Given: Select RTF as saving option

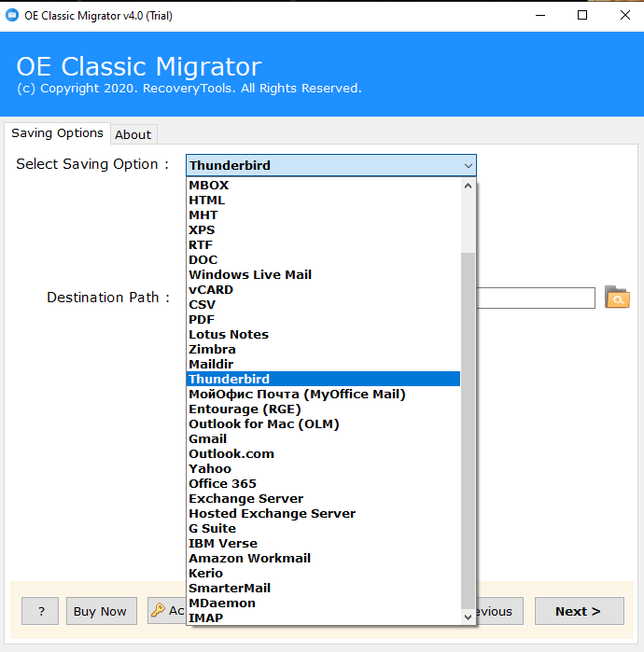Looking at the screenshot, I should click(x=324, y=245).
